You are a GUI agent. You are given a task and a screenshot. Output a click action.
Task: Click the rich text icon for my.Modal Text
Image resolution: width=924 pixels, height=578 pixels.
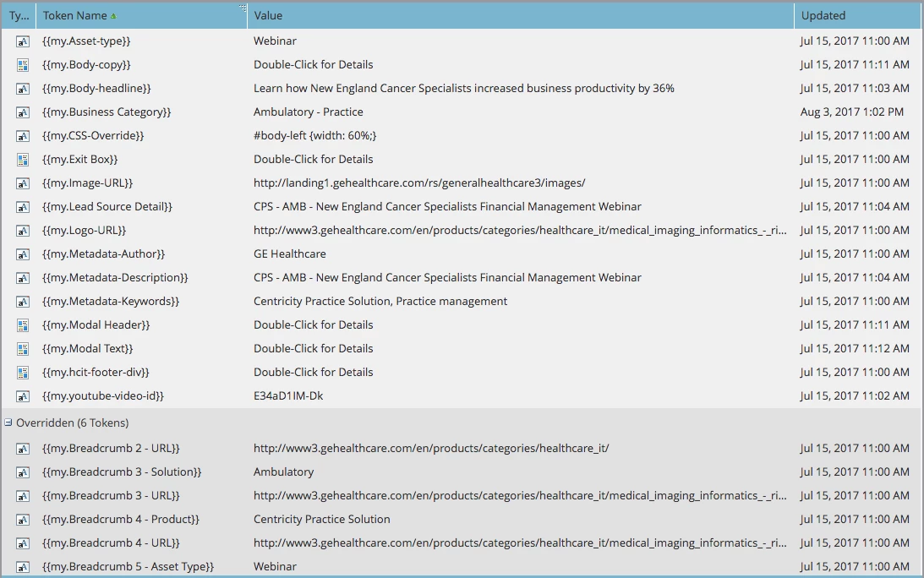click(22, 349)
